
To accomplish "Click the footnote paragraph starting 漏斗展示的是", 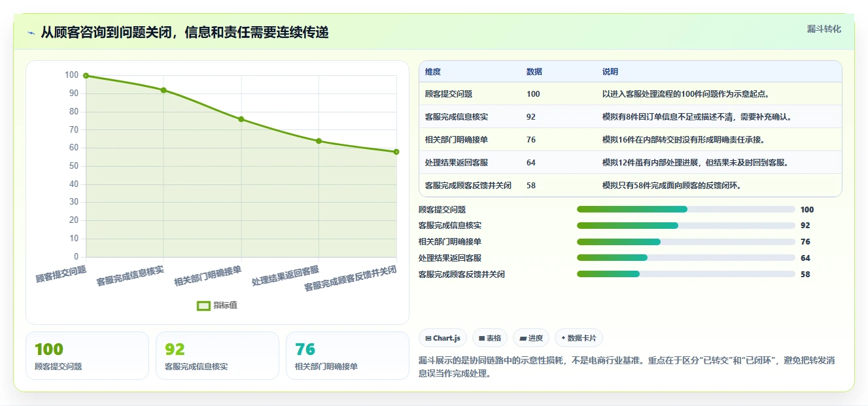I will [x=626, y=367].
